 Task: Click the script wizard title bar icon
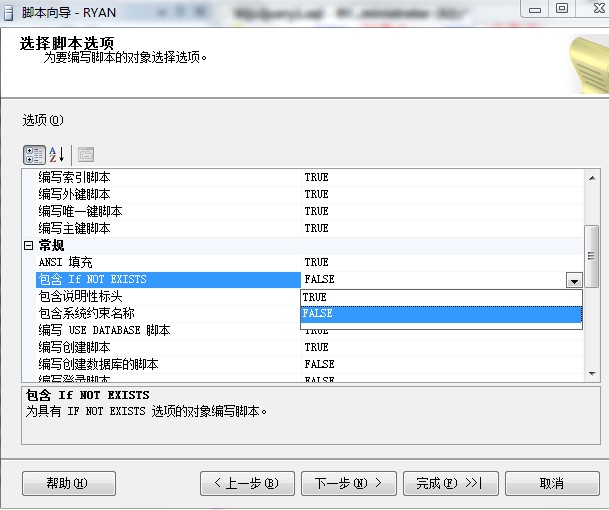coord(11,9)
